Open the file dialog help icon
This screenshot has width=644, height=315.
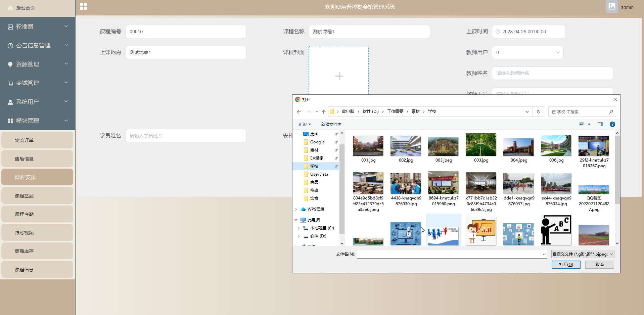coord(612,124)
